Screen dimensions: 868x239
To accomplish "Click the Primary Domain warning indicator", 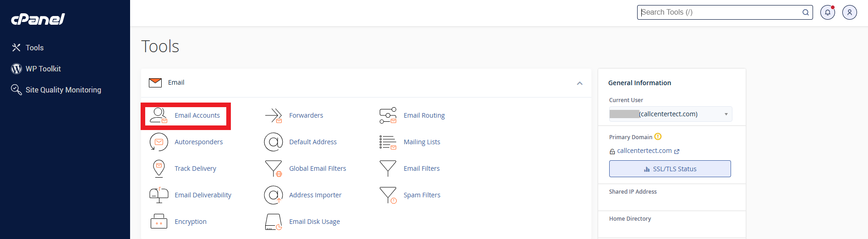I will [x=658, y=136].
